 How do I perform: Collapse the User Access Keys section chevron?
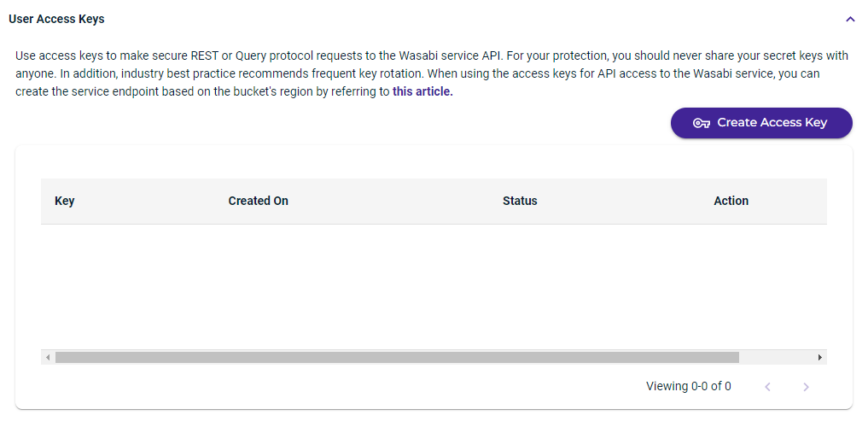850,20
